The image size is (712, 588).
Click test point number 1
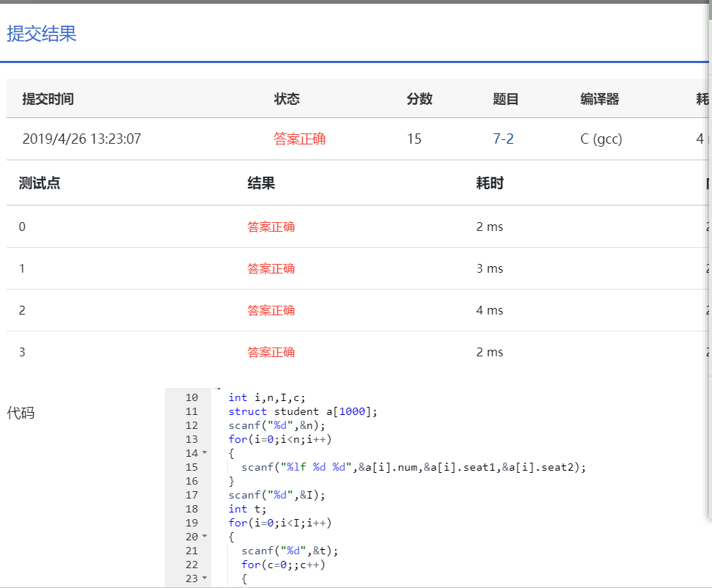tap(22, 268)
